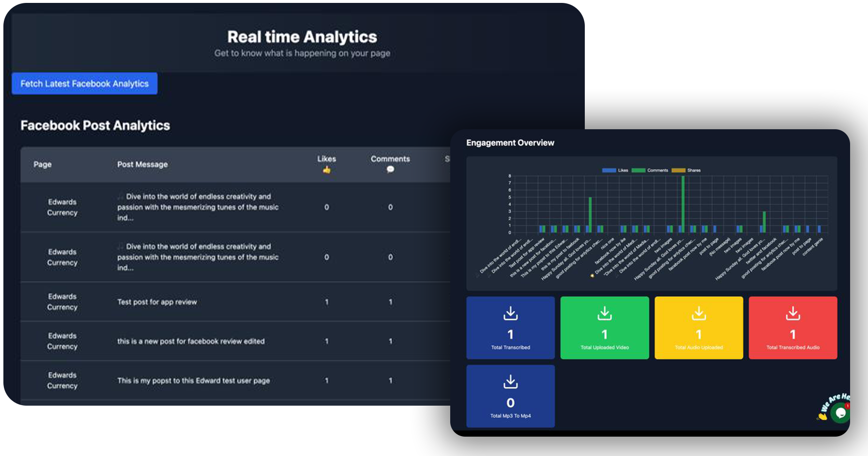Click the Facebook Post Analytics heading

(95, 125)
